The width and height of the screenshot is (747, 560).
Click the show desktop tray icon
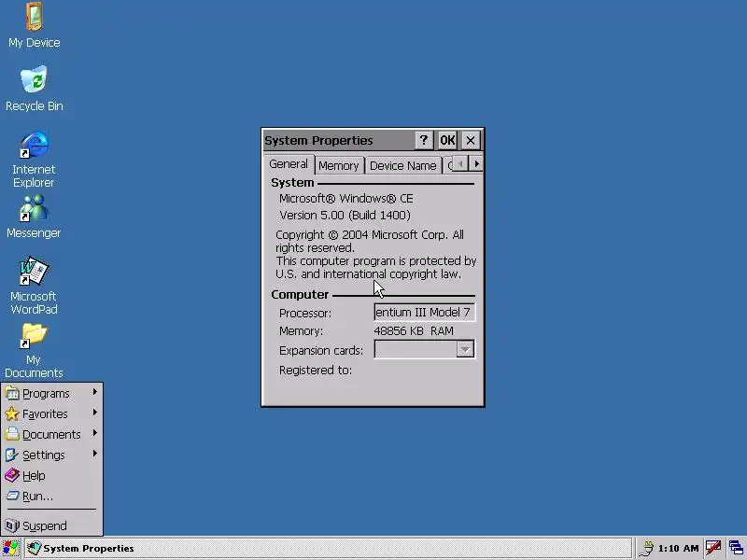(x=736, y=548)
